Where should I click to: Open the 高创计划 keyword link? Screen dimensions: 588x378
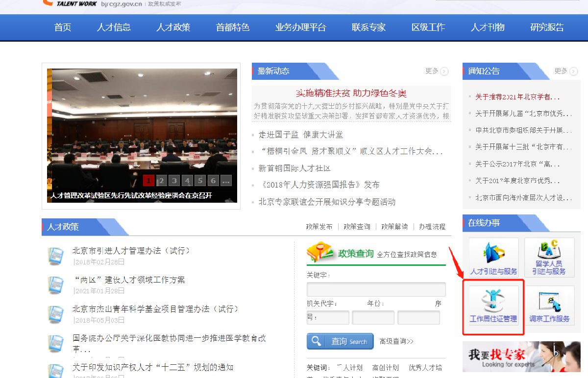point(385,368)
